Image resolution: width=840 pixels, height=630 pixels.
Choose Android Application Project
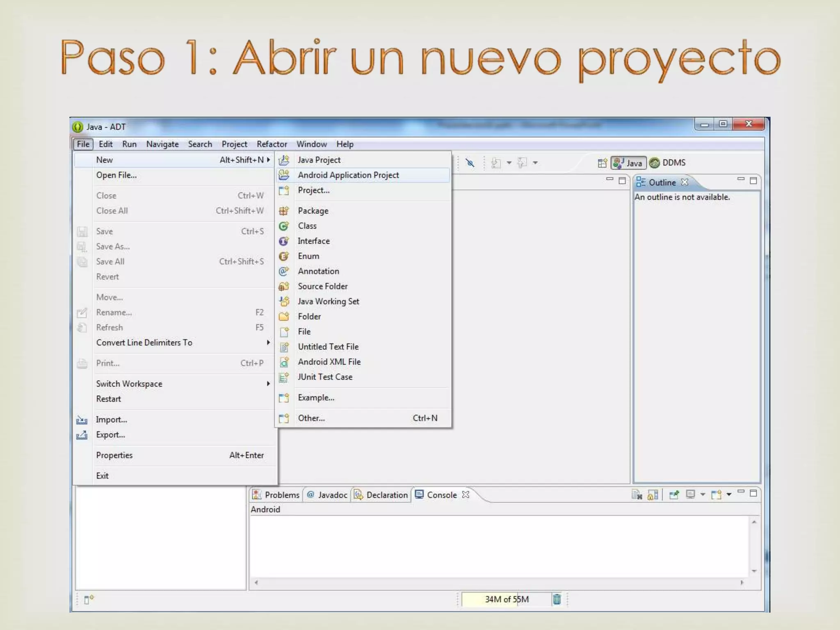pos(348,175)
